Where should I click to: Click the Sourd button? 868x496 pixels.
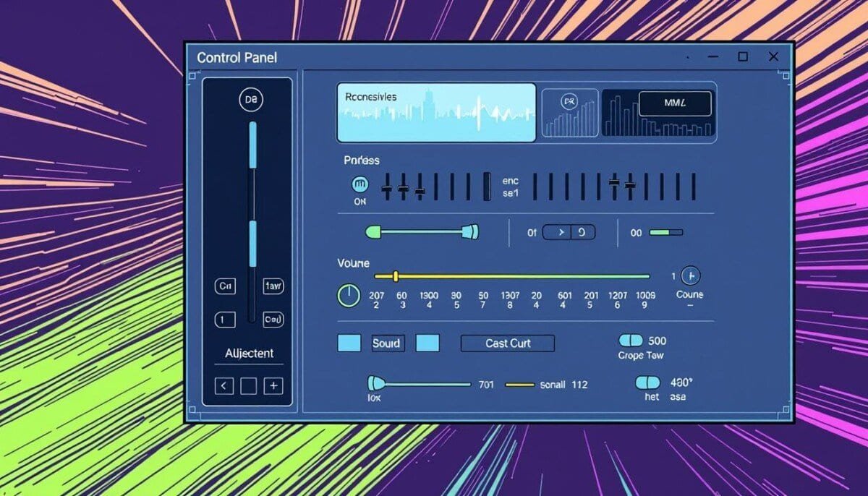(387, 343)
